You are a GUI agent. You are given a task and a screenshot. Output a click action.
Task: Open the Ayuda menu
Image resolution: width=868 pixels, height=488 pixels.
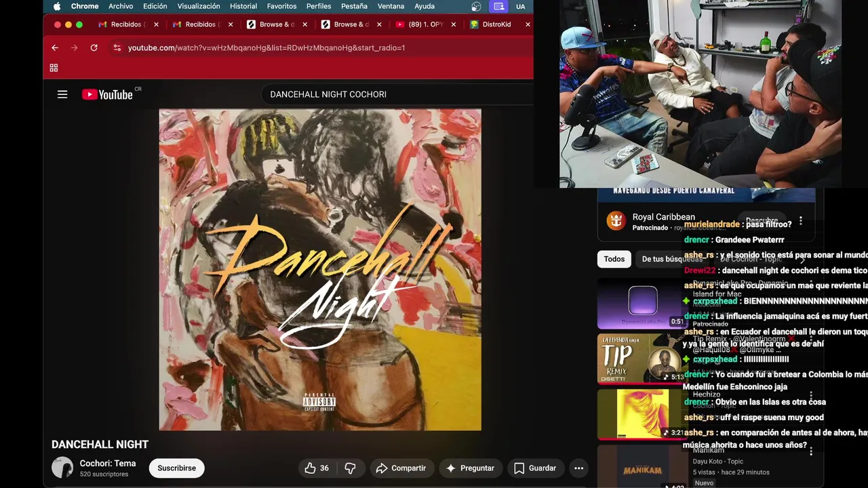425,6
